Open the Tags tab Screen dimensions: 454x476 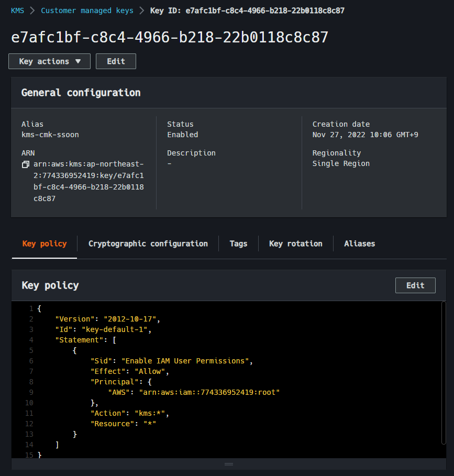pos(239,244)
